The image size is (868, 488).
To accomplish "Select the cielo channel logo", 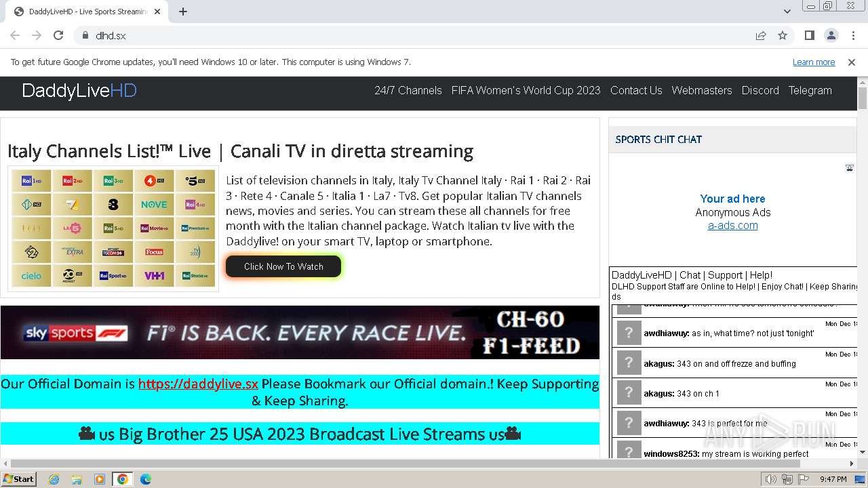I will coord(31,276).
